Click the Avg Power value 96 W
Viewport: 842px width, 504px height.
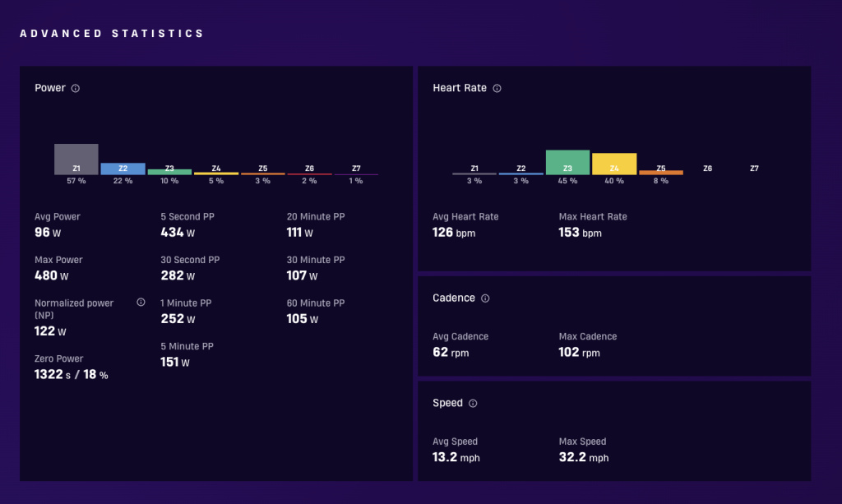pos(47,233)
